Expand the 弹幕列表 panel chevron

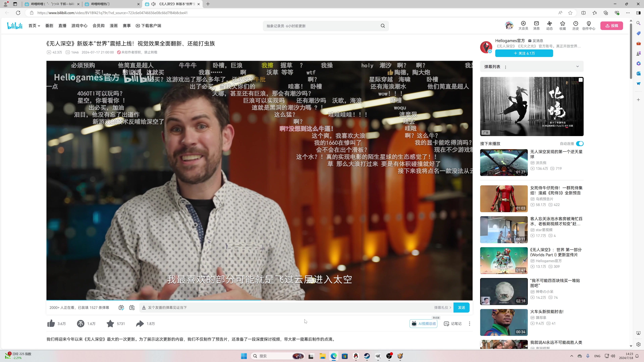(x=577, y=67)
